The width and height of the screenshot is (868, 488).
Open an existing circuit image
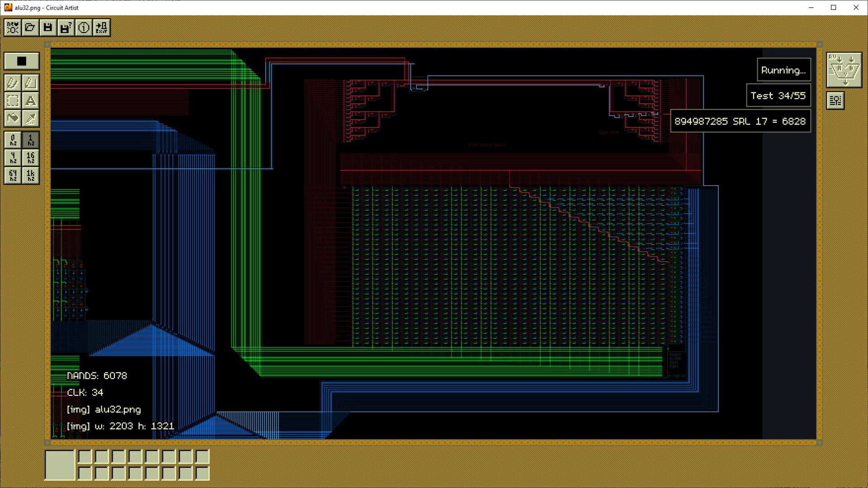[30, 27]
